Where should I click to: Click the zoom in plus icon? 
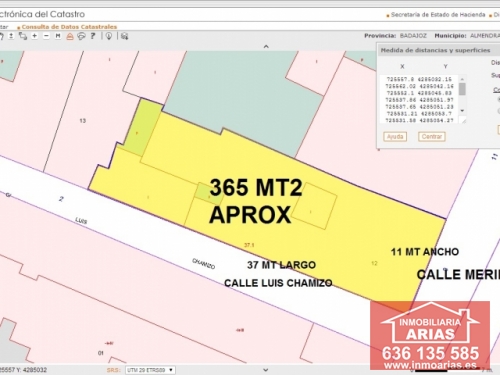pos(35,36)
